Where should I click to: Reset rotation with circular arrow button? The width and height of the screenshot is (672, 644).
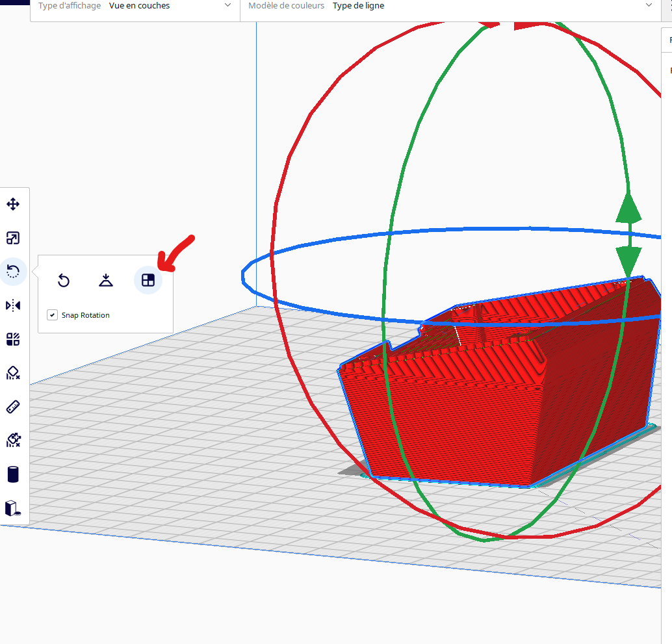coord(64,281)
